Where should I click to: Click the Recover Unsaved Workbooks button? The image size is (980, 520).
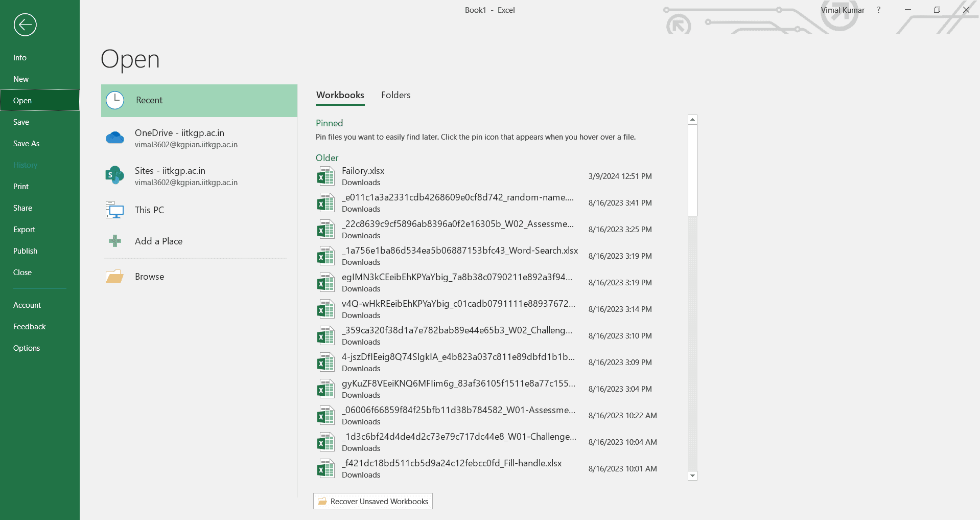tap(372, 501)
